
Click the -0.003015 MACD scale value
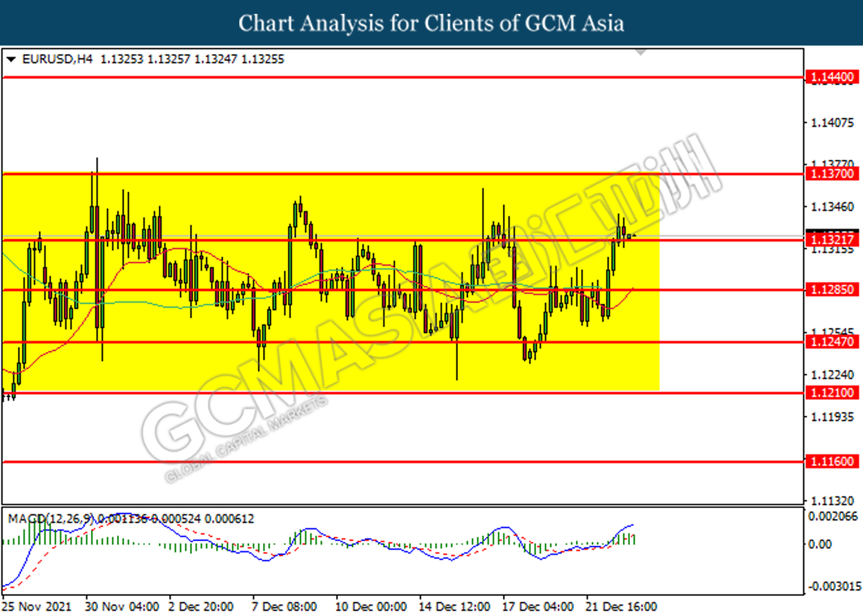[834, 586]
